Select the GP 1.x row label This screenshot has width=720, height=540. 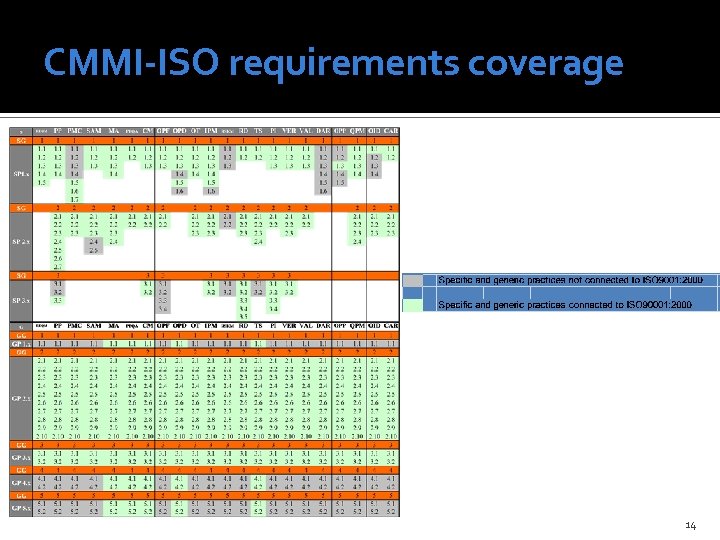pyautogui.click(x=21, y=344)
